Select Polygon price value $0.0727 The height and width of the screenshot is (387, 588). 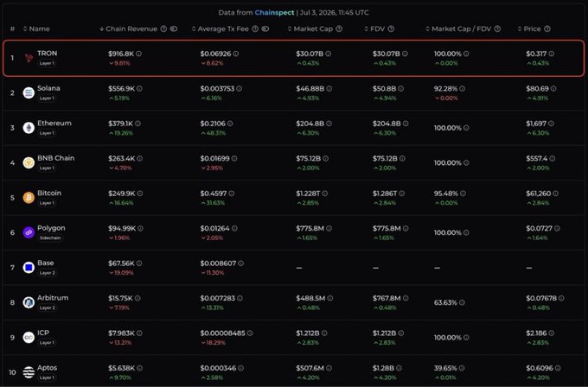pyautogui.click(x=540, y=228)
